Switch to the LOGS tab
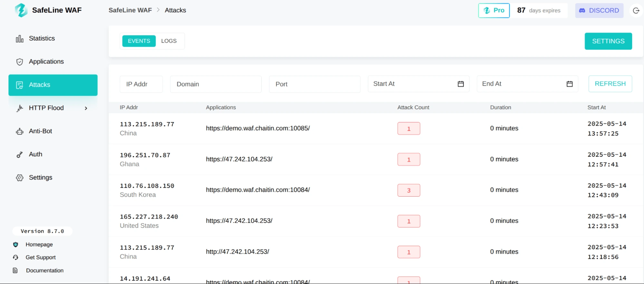Screen dimensions: 644x284 [169, 41]
